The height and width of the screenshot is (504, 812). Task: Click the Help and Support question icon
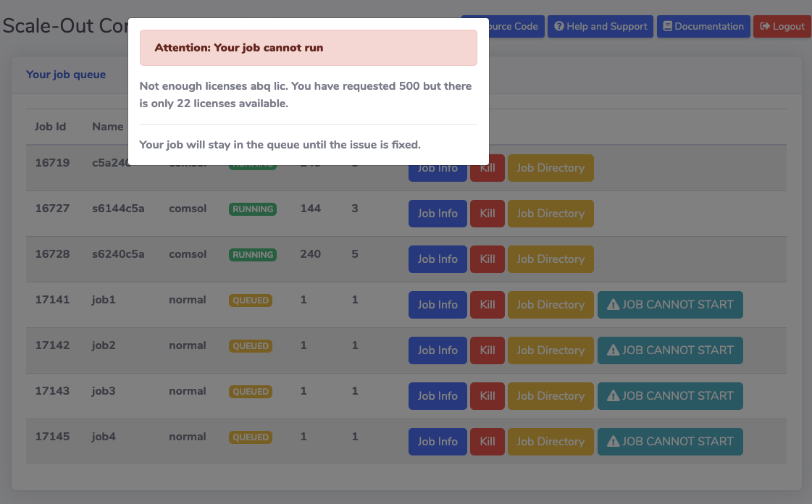coord(558,27)
